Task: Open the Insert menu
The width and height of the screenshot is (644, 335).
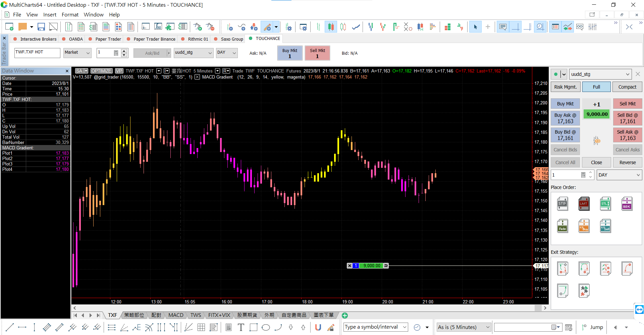Action: click(50, 14)
